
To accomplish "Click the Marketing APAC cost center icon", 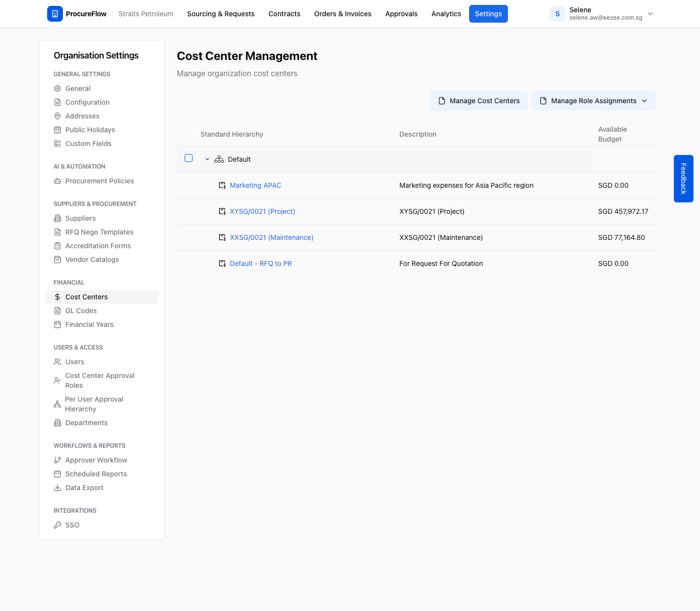I will coord(222,185).
